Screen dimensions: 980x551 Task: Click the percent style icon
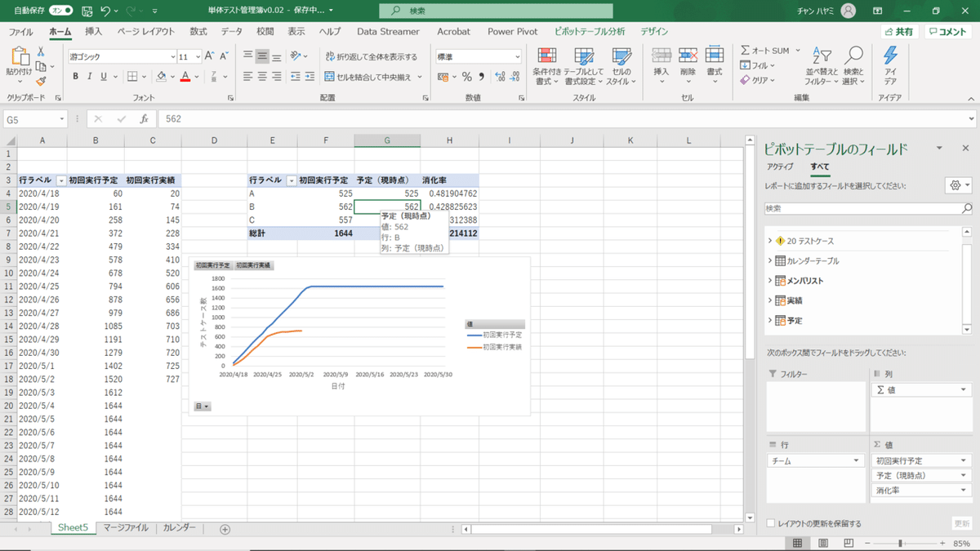467,77
